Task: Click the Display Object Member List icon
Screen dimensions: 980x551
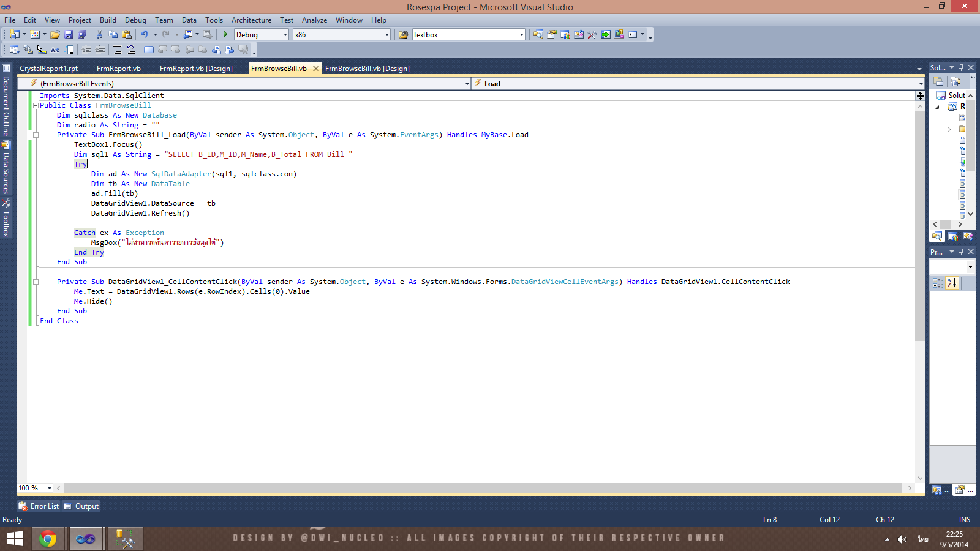Action: click(15, 50)
